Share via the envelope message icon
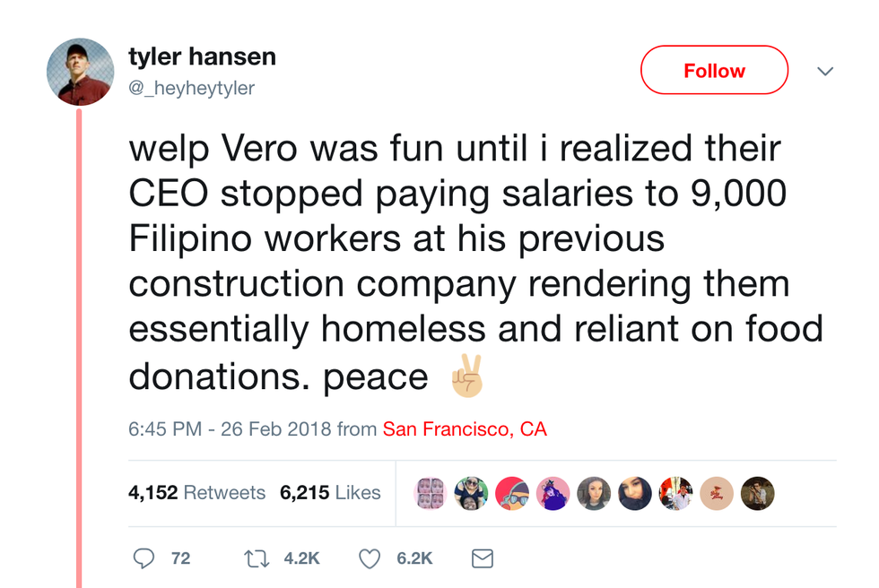The height and width of the screenshot is (588, 879). [482, 558]
